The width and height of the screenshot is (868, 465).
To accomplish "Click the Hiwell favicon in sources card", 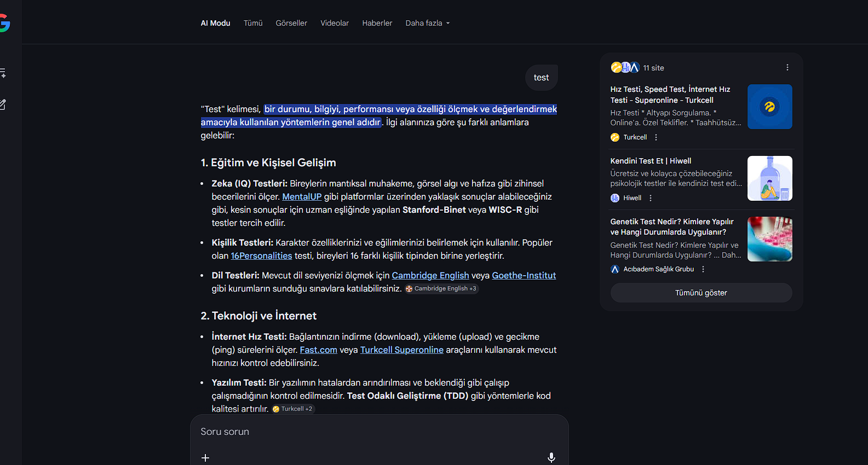I will [615, 198].
